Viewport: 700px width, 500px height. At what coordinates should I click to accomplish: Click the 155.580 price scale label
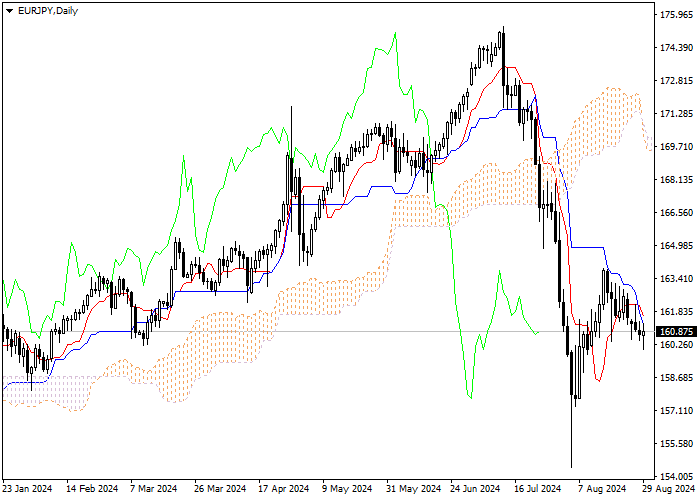coord(676,443)
